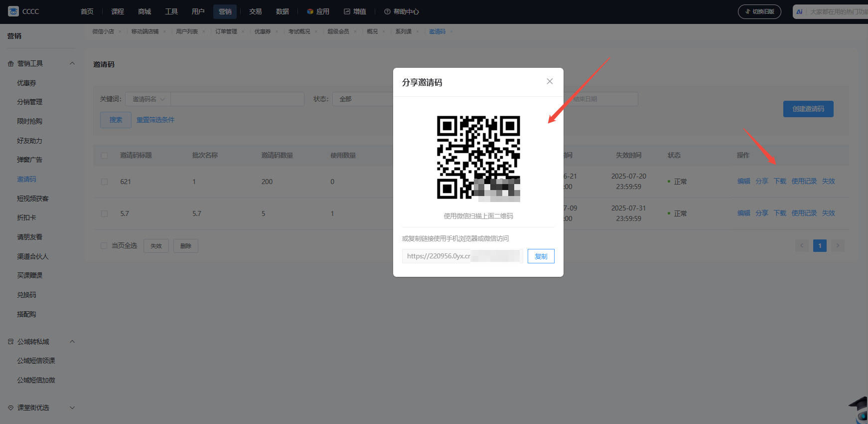
Task: Click the bulk 失效 button below table
Action: coord(156,246)
